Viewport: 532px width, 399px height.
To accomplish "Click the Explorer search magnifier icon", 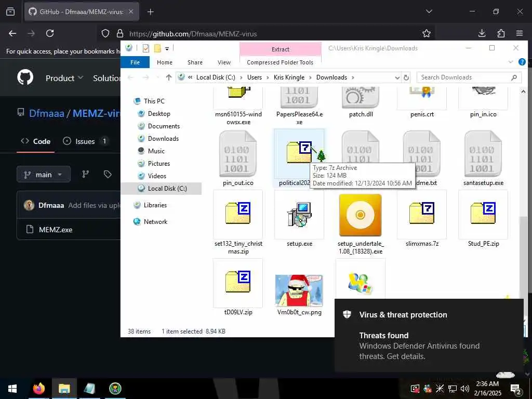I will pos(514,77).
